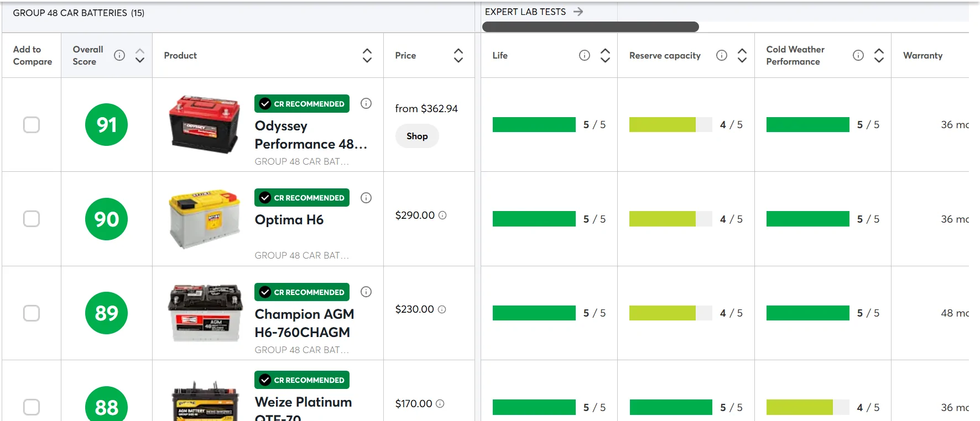Image resolution: width=980 pixels, height=421 pixels.
Task: Show info for Reserve capacity column
Action: point(722,55)
